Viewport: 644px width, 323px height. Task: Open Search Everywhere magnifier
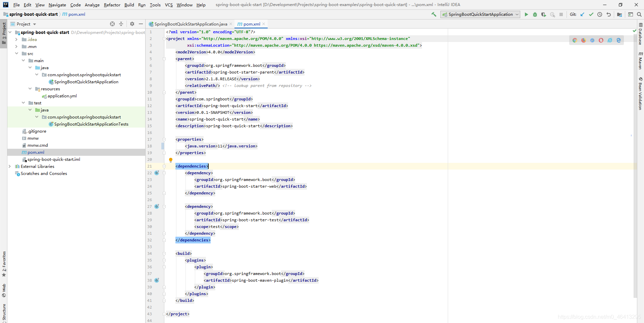[639, 14]
